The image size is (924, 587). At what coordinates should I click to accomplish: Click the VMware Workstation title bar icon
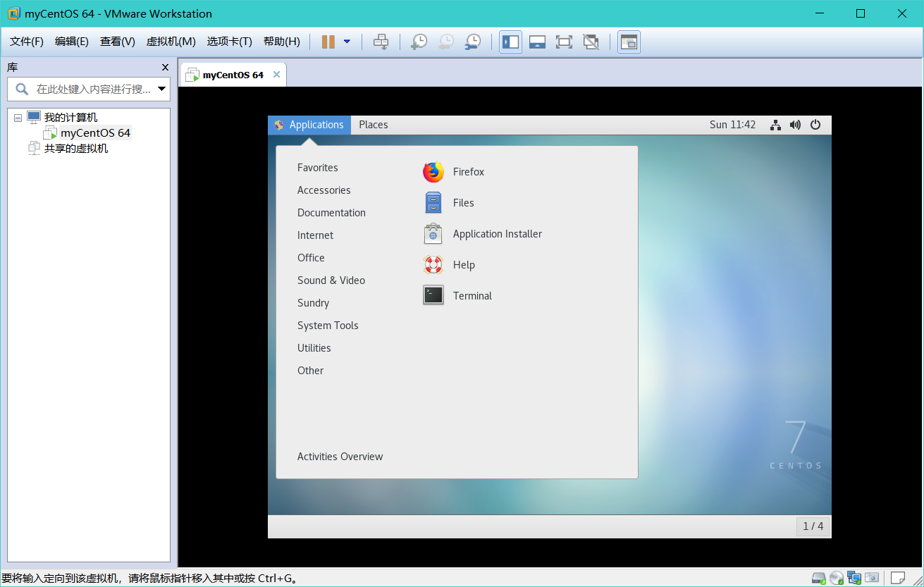click(x=13, y=13)
